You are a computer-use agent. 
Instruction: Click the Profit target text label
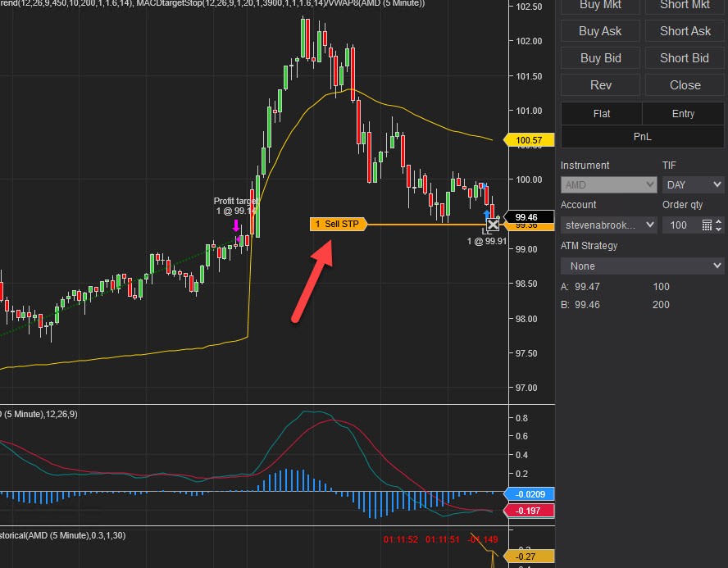pyautogui.click(x=235, y=201)
